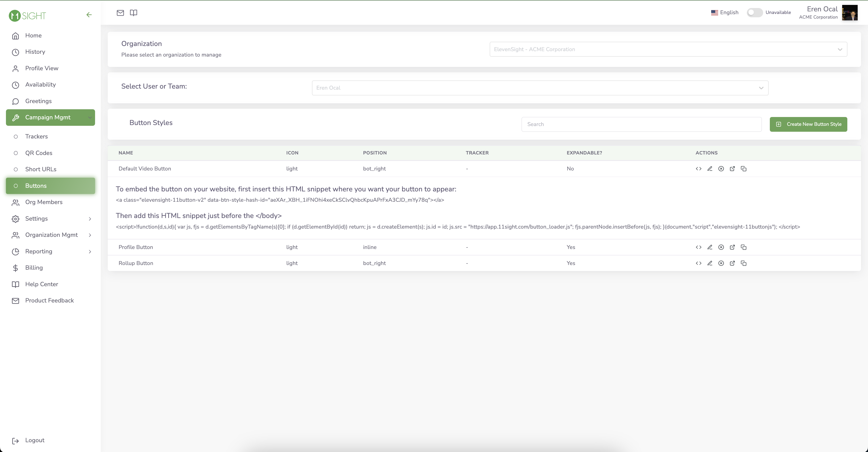The width and height of the screenshot is (868, 452).
Task: Click the ICON column header
Action: tap(292, 153)
